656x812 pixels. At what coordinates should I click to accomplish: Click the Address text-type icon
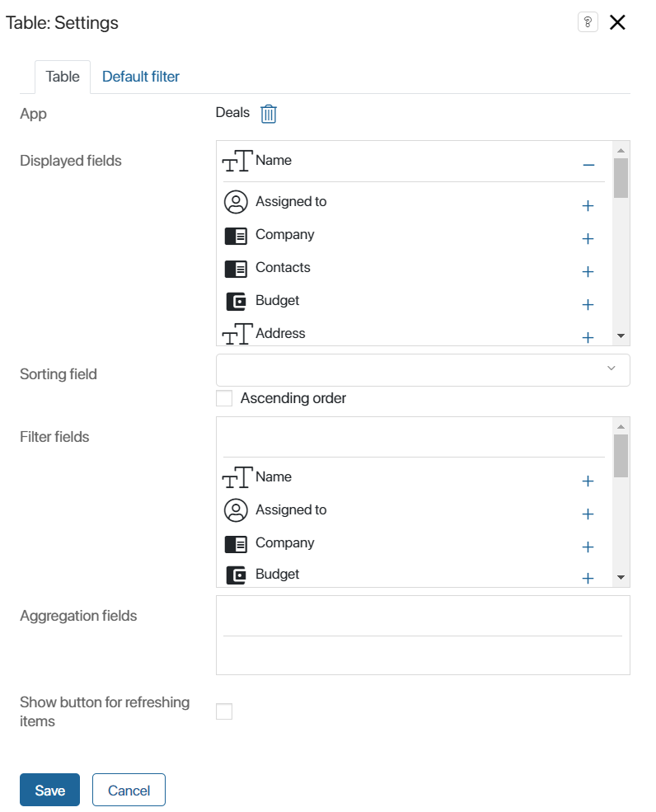(x=237, y=334)
